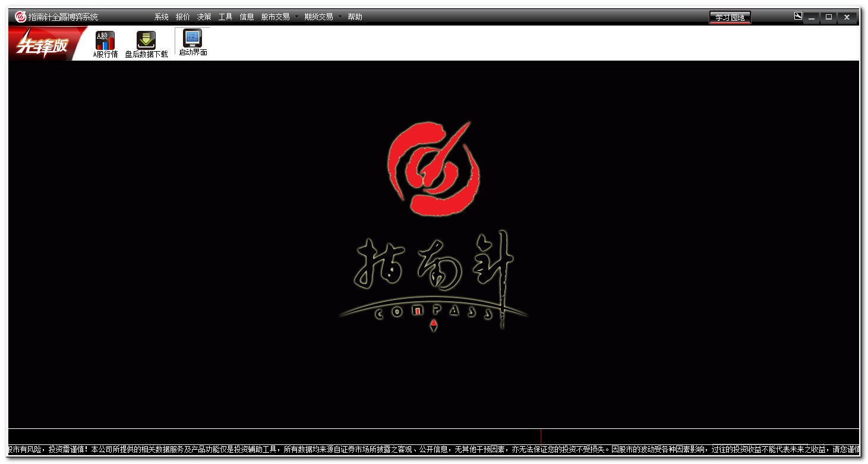Click the COMPASS wordmark under the logo
868x464 pixels.
[x=433, y=312]
